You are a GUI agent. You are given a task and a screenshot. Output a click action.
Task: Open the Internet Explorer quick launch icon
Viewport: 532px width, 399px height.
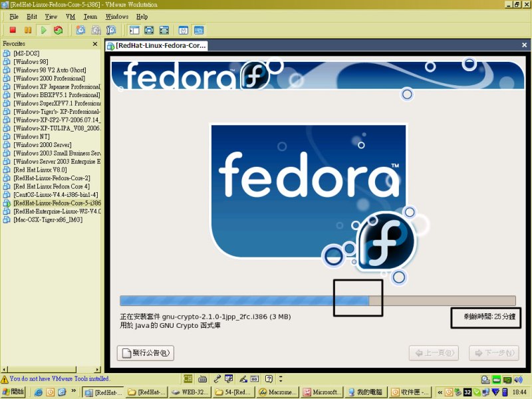tap(39, 392)
